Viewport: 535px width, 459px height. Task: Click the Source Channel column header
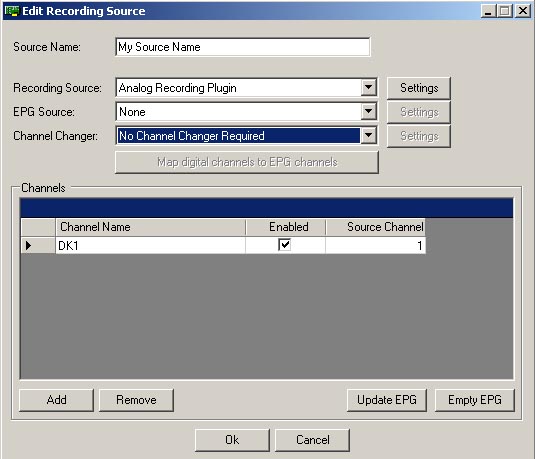click(x=376, y=227)
